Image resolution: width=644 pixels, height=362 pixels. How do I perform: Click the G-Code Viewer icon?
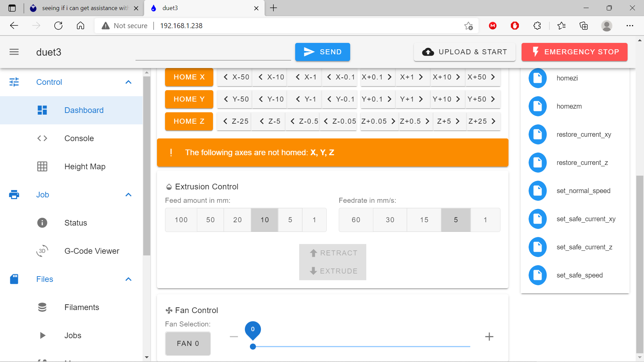click(42, 251)
